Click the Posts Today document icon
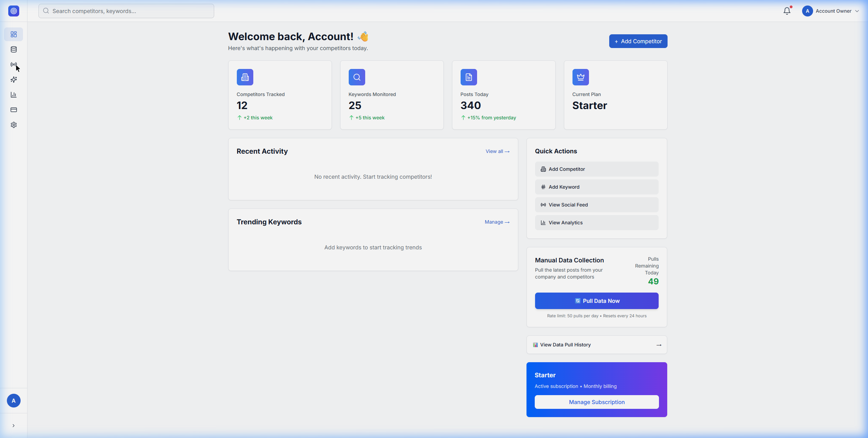 469,77
